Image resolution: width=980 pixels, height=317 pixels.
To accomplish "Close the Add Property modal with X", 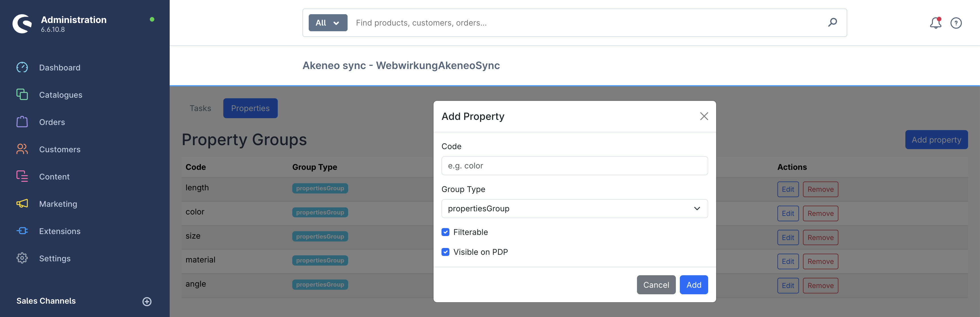I will click(704, 116).
